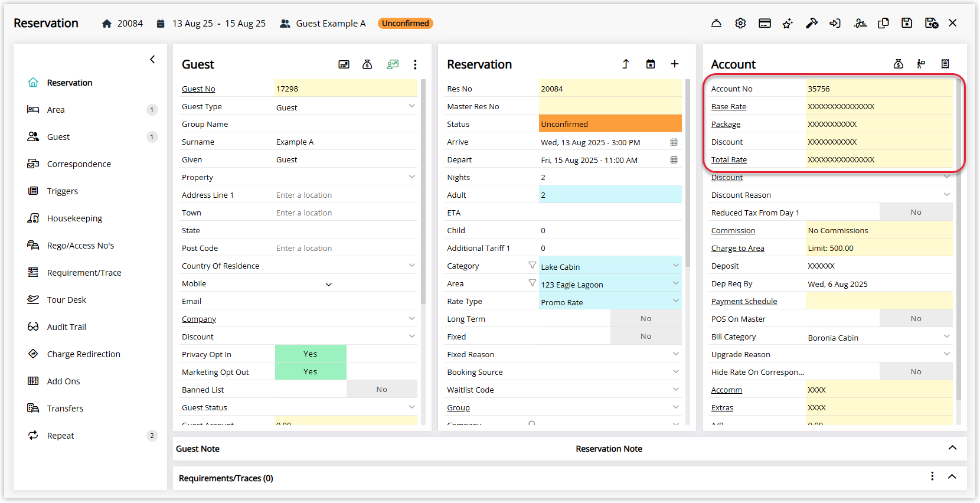Open the Payment Schedule link
This screenshot has height=503, width=980.
[744, 302]
